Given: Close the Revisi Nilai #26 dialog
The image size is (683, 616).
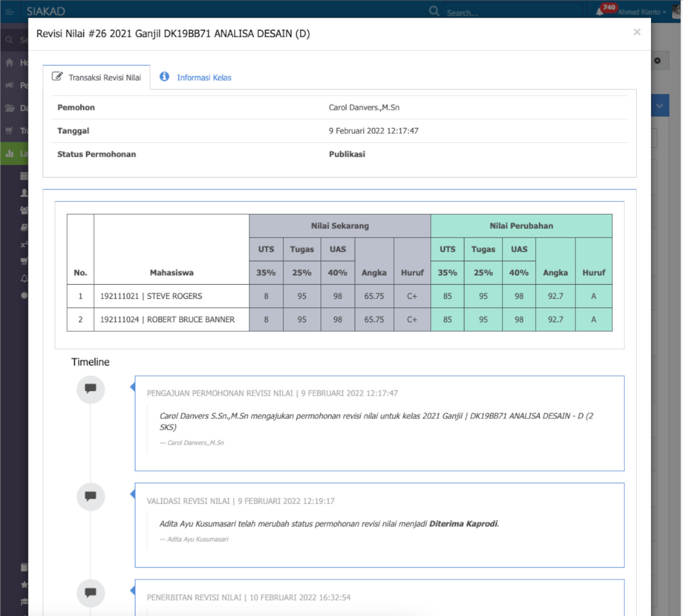Looking at the screenshot, I should [637, 32].
